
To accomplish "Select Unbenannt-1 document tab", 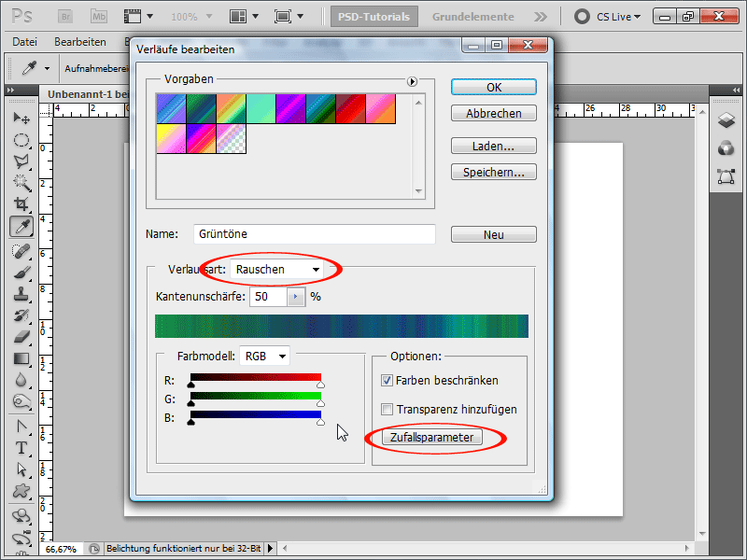I will pos(88,94).
